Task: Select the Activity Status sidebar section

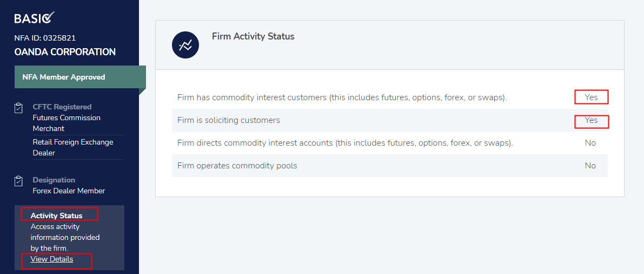Action: [57, 216]
